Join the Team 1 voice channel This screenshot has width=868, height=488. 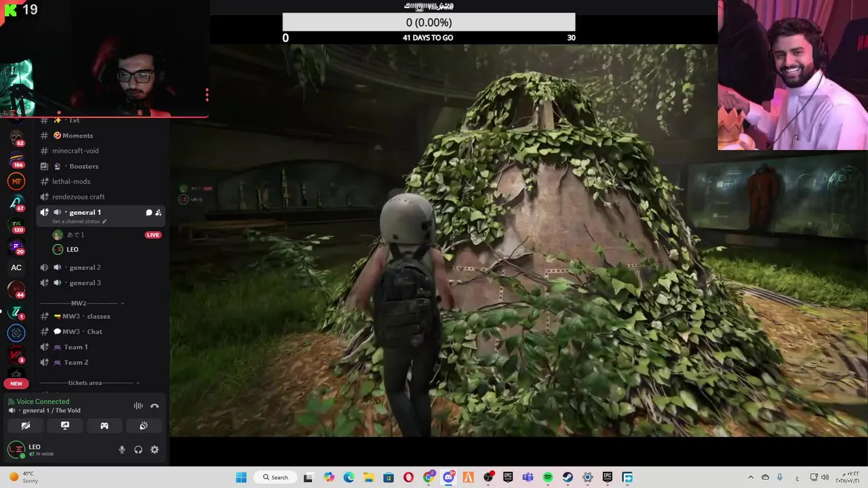102,347
